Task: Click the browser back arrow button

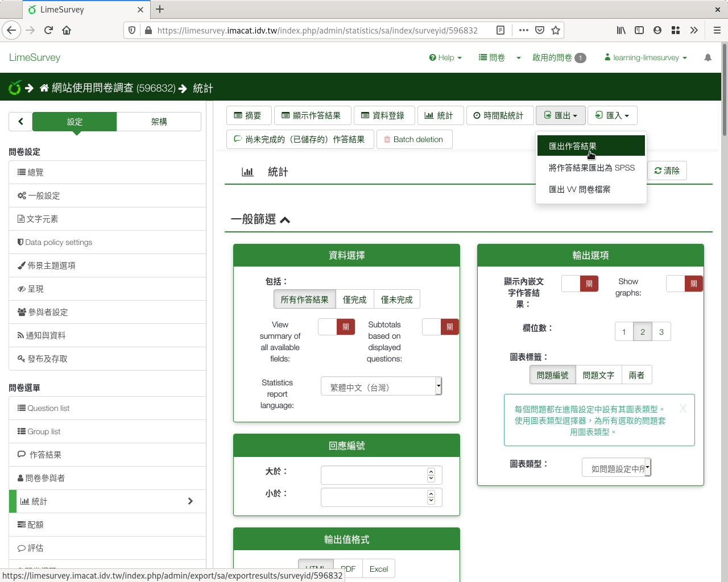Action: [x=11, y=30]
